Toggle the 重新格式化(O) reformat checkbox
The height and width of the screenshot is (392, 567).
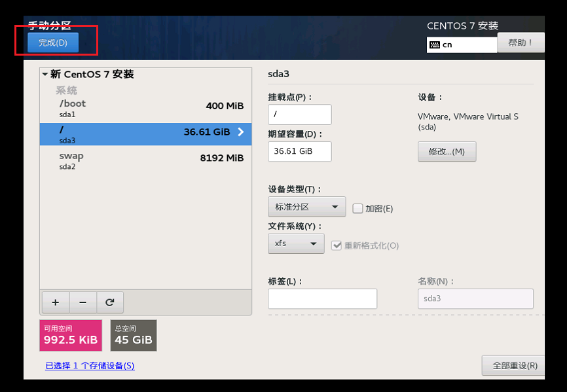tap(337, 245)
